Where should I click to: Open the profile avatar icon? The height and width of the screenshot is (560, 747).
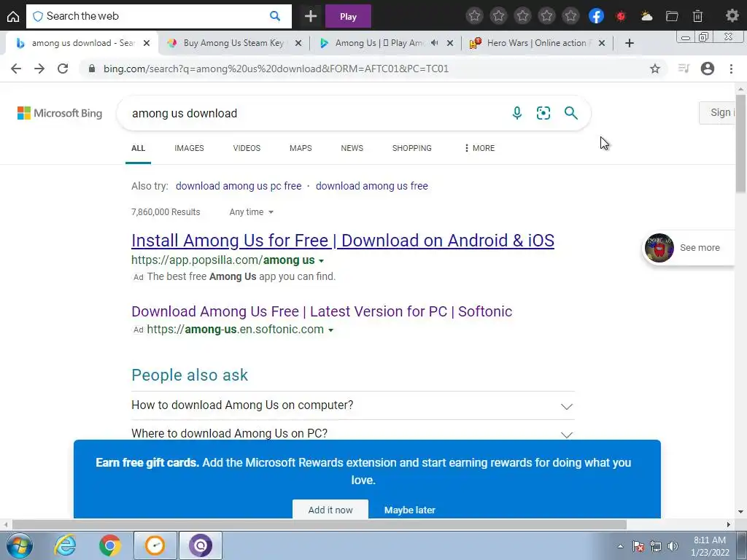click(x=708, y=69)
